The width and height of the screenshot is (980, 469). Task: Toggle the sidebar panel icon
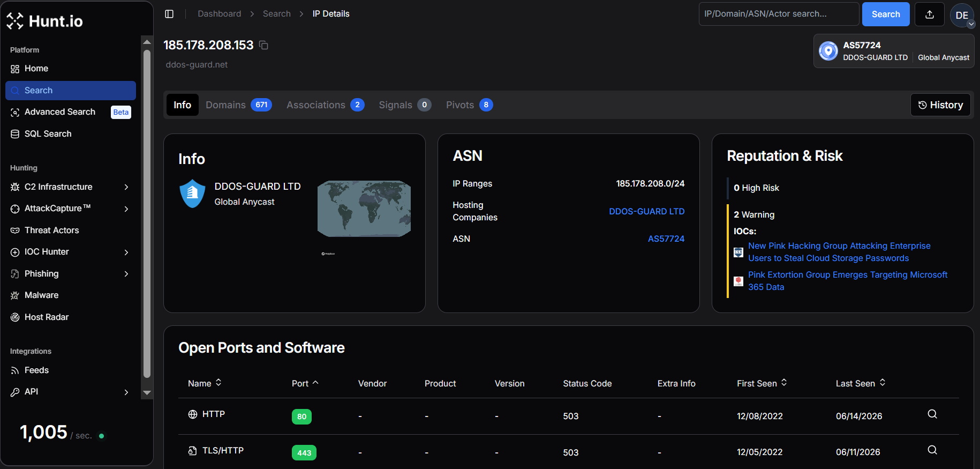click(x=169, y=14)
